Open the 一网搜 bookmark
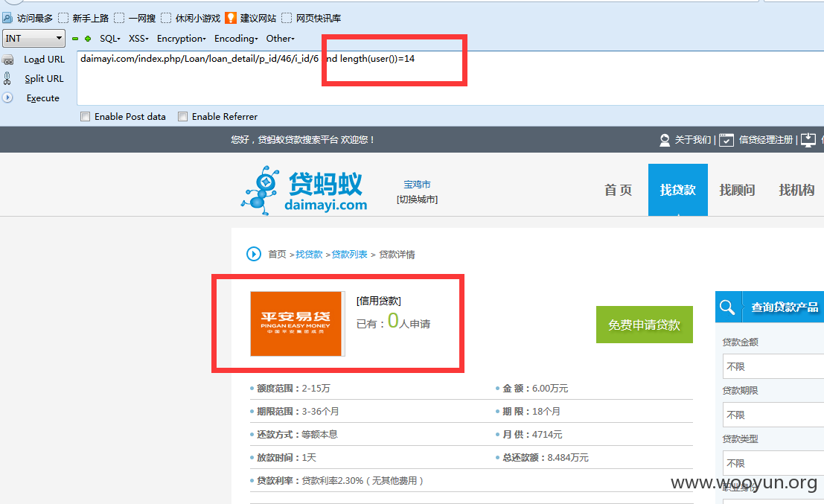This screenshot has width=824, height=504. click(x=135, y=19)
